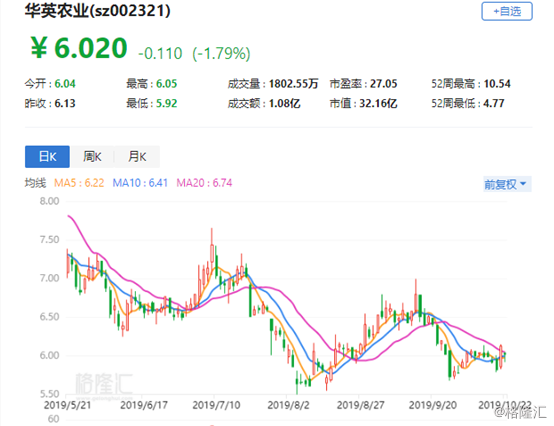Switch to the 日K daily chart tab
The image size is (554, 426).
coord(47,156)
